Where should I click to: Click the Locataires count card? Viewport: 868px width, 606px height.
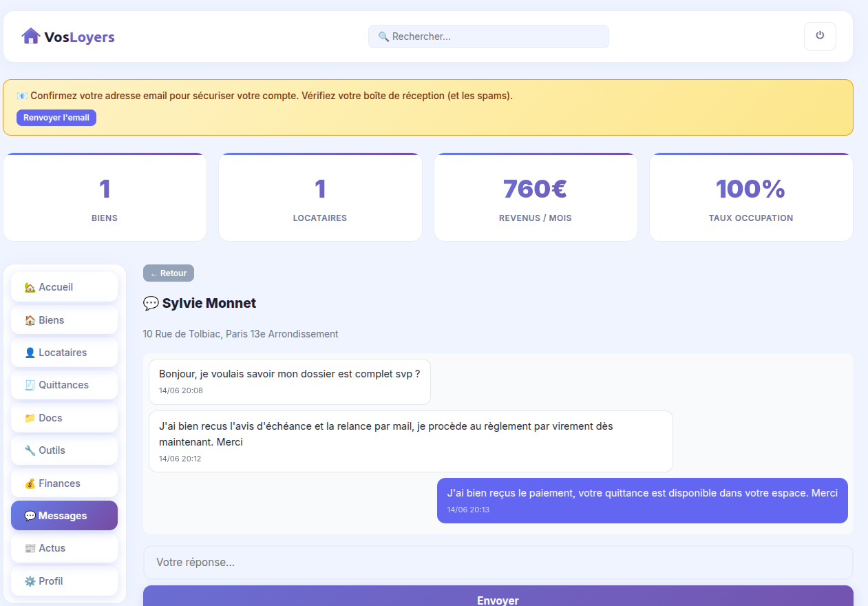coord(320,197)
